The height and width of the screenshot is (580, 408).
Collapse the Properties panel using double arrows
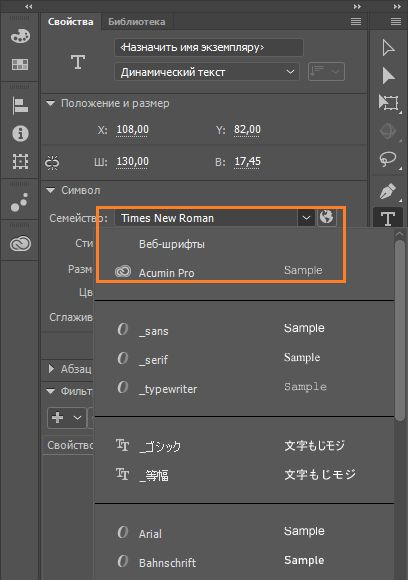click(357, 6)
